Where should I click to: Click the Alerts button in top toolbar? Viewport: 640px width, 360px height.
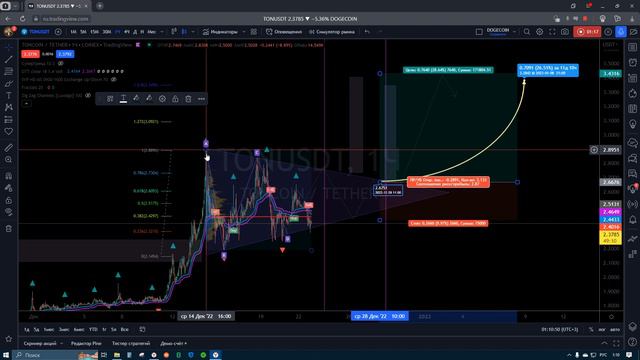[x=284, y=32]
